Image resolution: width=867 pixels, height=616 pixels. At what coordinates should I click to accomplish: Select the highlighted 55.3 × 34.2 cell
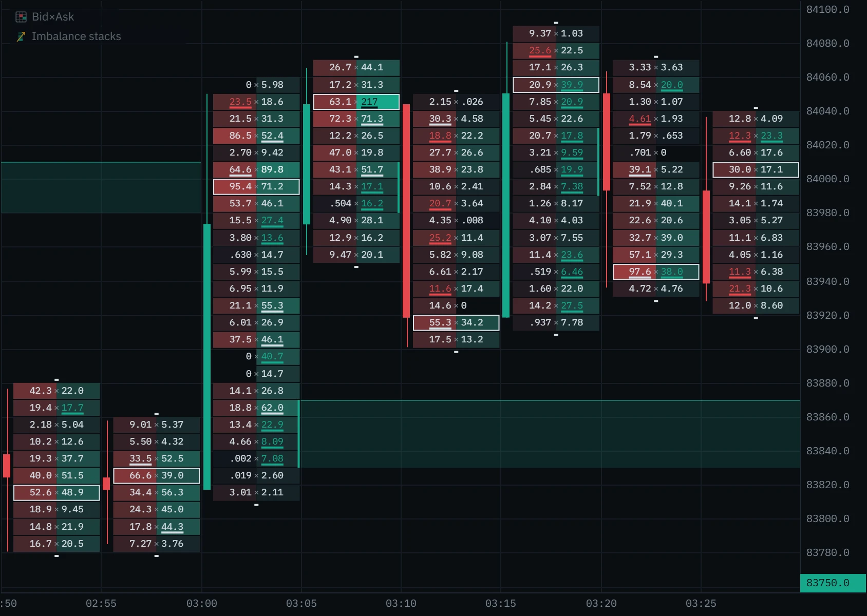click(456, 322)
